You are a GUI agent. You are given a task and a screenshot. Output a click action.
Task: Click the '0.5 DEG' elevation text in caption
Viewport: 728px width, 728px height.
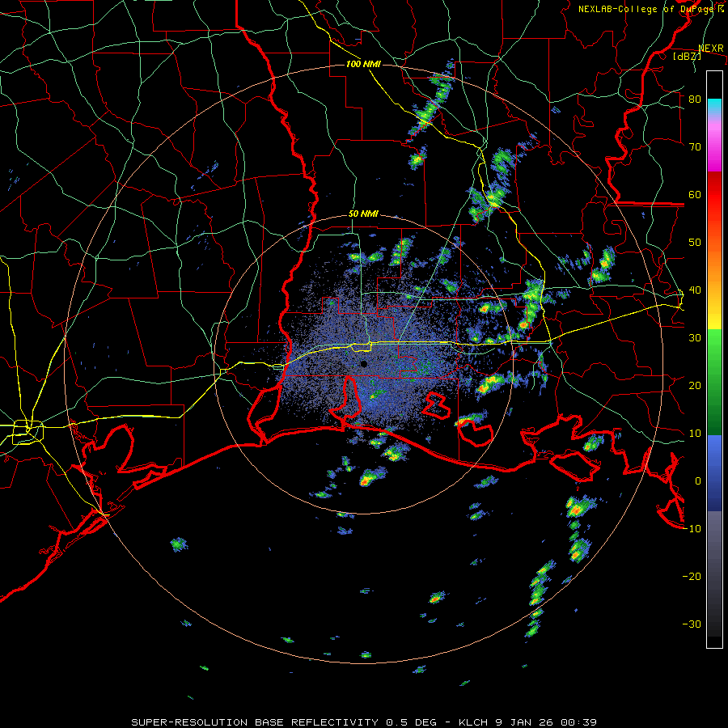tap(411, 722)
